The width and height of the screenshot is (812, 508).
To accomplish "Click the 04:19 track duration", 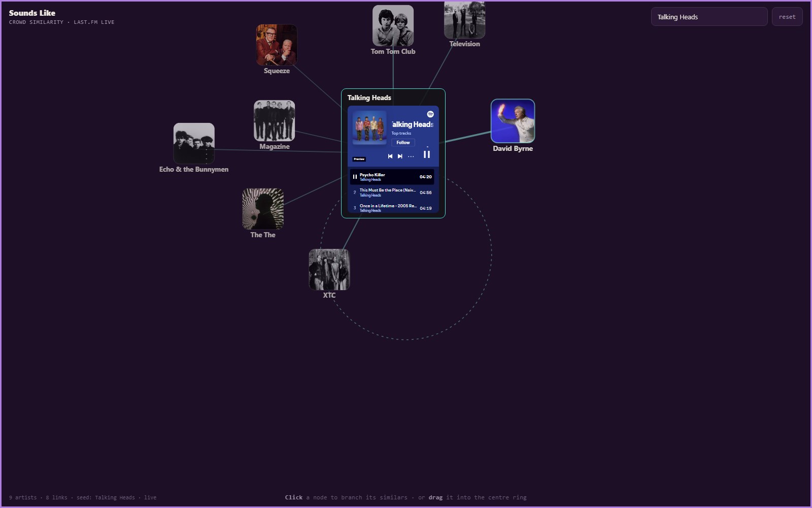I will pyautogui.click(x=425, y=208).
